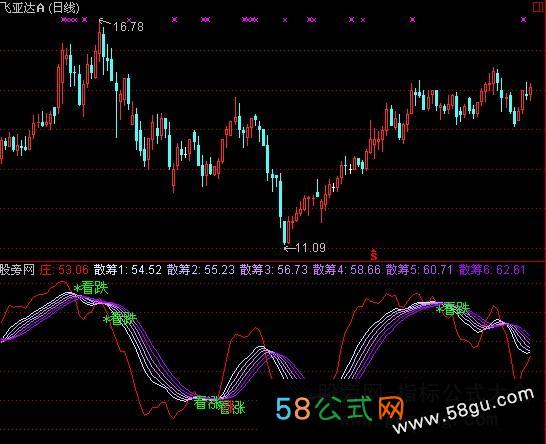Click the red S signal marker above indicator panel
Viewport: 546px width, 444px height.
[374, 255]
